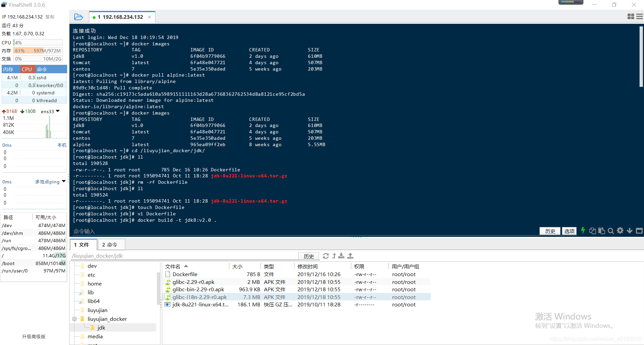The image size is (644, 345).
Task: Select the Dockerfile file row
Action: pos(297,274)
